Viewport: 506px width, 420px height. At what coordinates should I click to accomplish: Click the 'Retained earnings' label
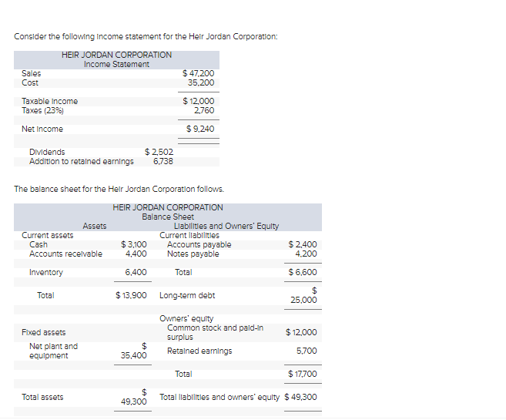pos(199,351)
